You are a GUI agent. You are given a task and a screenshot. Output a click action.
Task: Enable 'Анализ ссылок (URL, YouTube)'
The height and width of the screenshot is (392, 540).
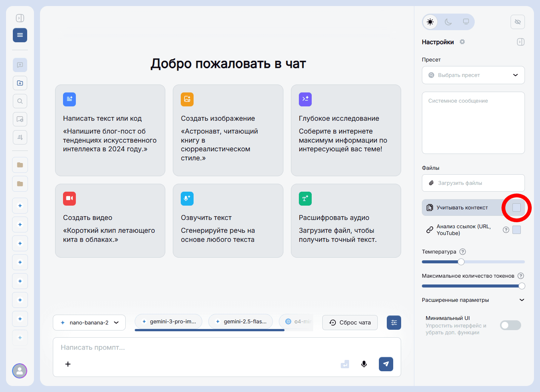tap(517, 229)
